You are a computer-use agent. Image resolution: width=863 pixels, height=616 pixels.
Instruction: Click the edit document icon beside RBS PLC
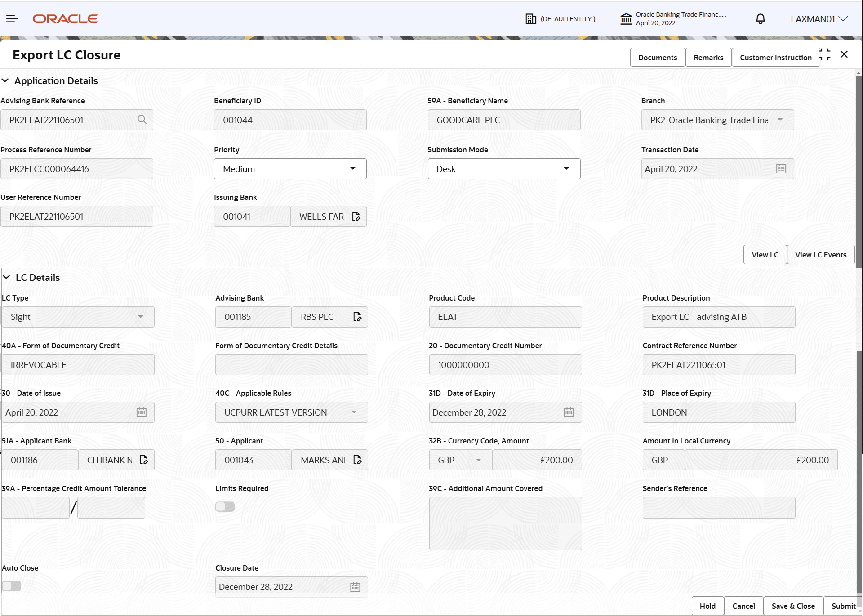[x=357, y=316]
